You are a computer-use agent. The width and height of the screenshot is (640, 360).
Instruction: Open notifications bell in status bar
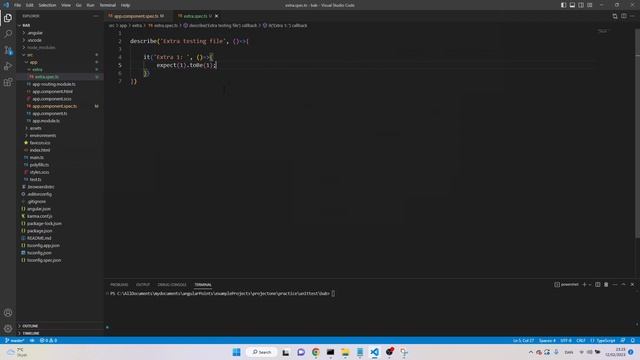(x=633, y=340)
